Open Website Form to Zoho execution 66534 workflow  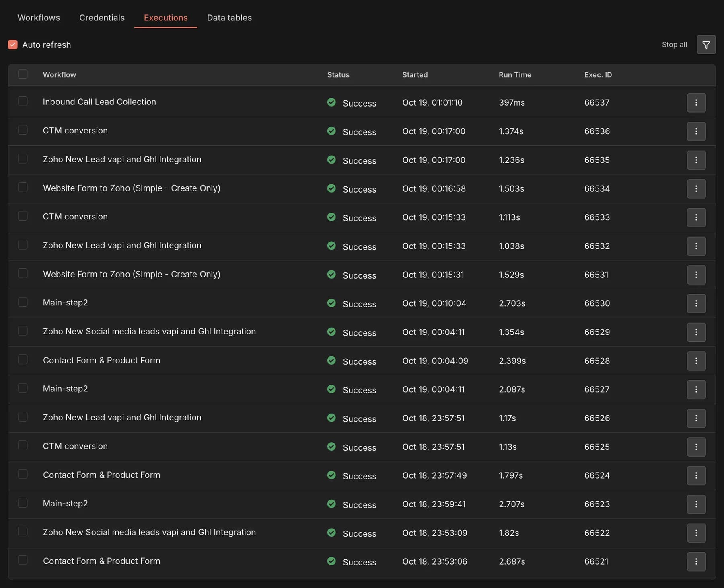click(x=132, y=188)
